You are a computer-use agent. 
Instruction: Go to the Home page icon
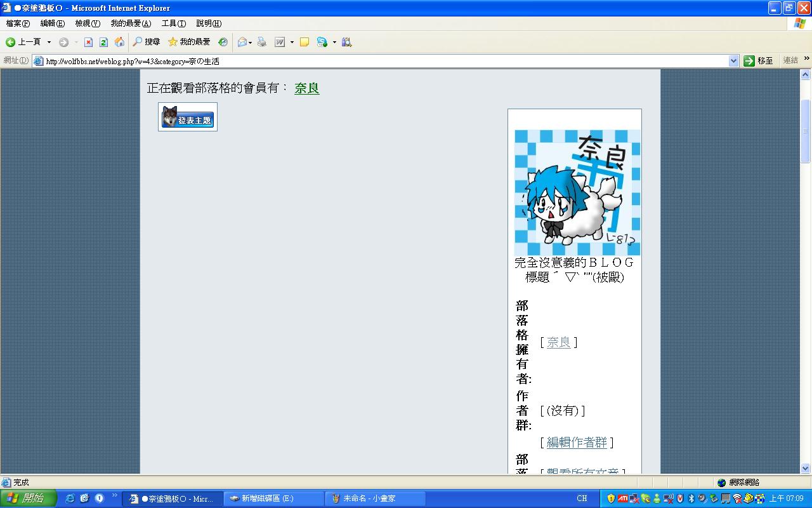point(119,42)
